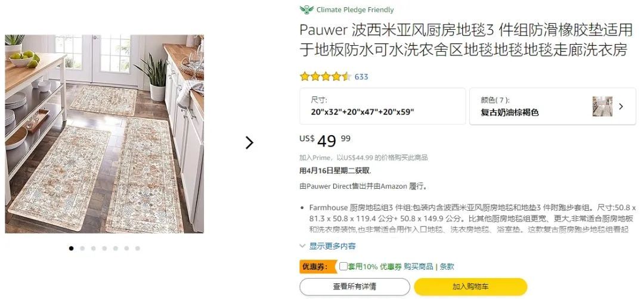Jump to third carousel image dot
644x299 pixels.
[94, 248]
